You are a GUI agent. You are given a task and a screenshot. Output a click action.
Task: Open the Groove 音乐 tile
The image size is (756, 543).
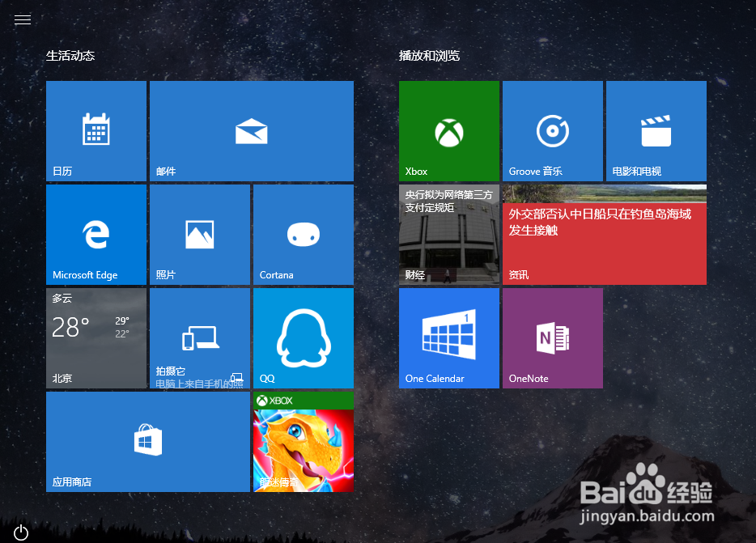click(553, 131)
